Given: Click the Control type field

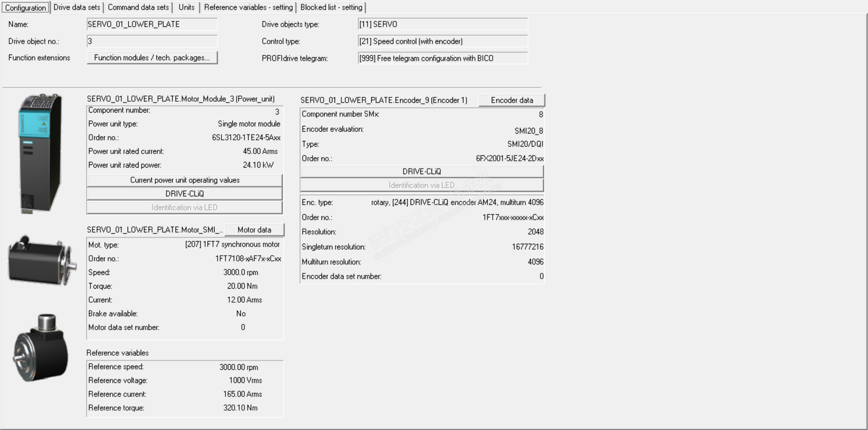Looking at the screenshot, I should [x=442, y=41].
